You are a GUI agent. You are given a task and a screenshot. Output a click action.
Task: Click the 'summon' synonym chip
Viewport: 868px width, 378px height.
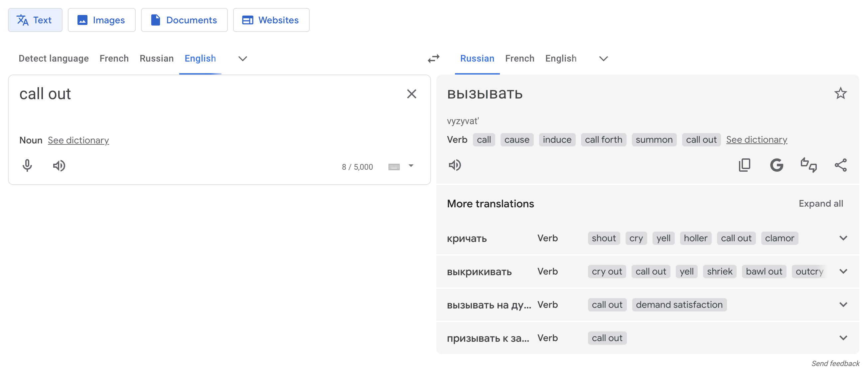tap(654, 140)
